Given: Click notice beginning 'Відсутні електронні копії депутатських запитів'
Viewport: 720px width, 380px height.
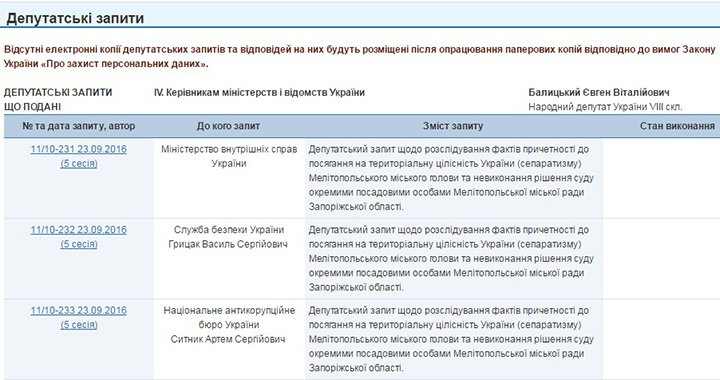Looking at the screenshot, I should click(360, 56).
